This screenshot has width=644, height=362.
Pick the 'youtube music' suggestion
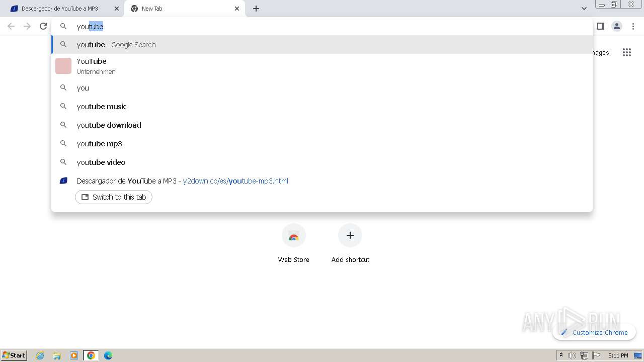coord(322,107)
